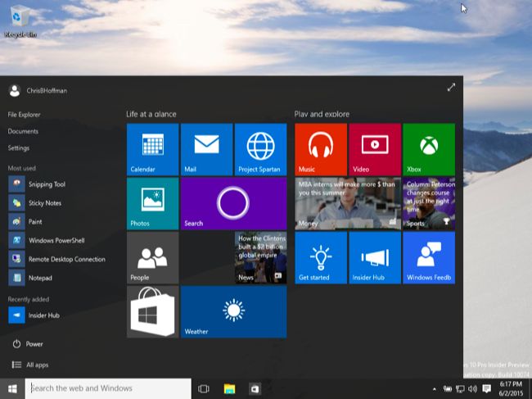Launch Notepad from Most used list
The image size is (532, 399).
30,278
